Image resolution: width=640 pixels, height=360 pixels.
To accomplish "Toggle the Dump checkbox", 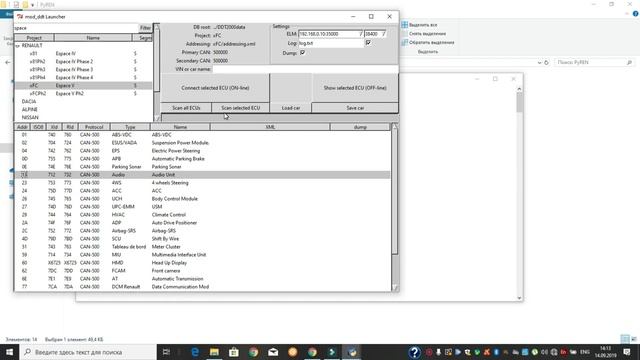I will (302, 53).
